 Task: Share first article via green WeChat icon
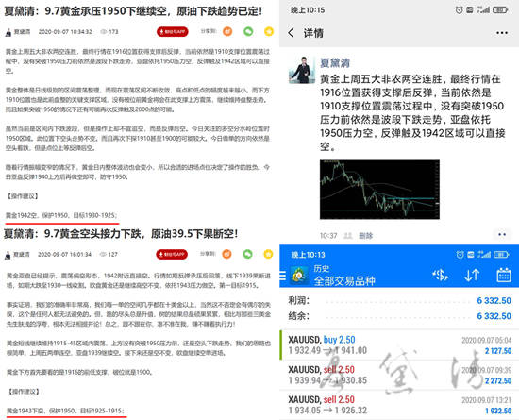[248, 31]
